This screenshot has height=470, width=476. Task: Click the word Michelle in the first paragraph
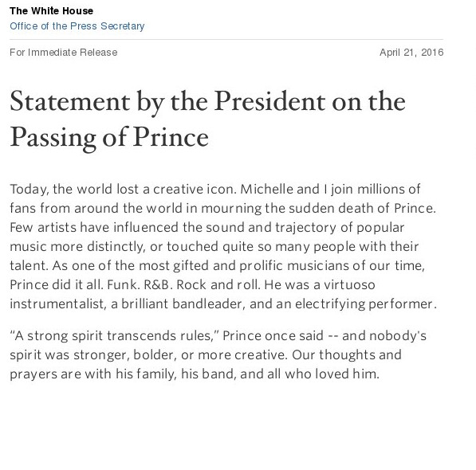[x=266, y=190]
